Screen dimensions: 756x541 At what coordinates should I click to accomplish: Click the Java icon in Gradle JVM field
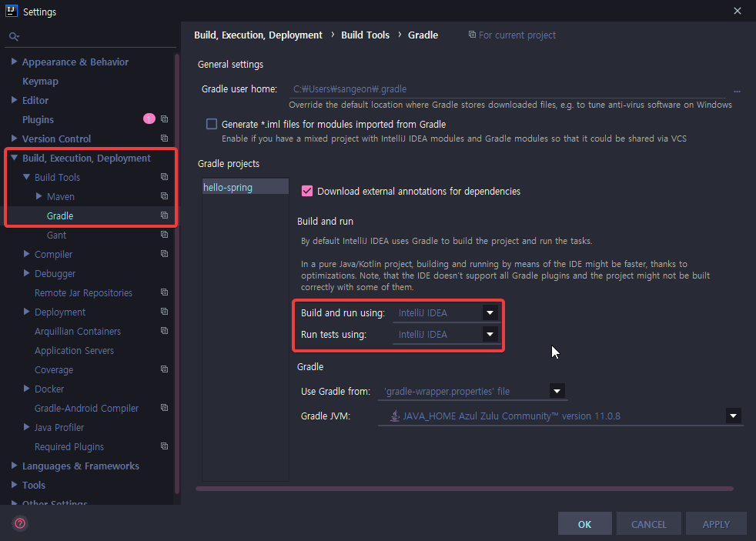395,416
